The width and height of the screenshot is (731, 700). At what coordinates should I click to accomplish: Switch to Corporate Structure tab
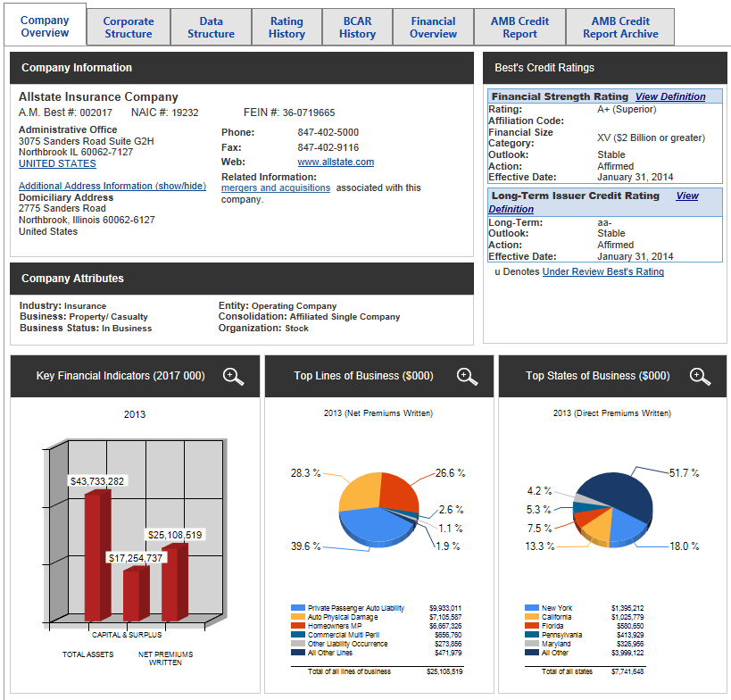[129, 28]
